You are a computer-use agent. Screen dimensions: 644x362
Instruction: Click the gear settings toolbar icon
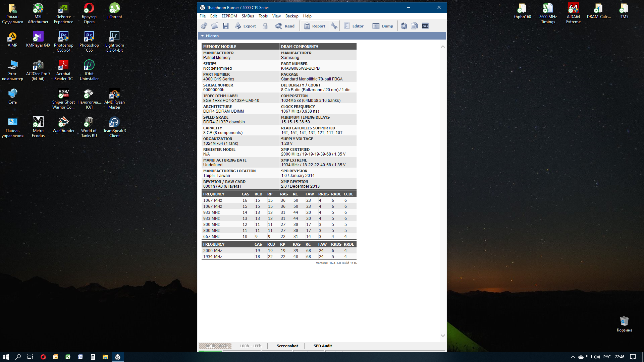point(204,26)
